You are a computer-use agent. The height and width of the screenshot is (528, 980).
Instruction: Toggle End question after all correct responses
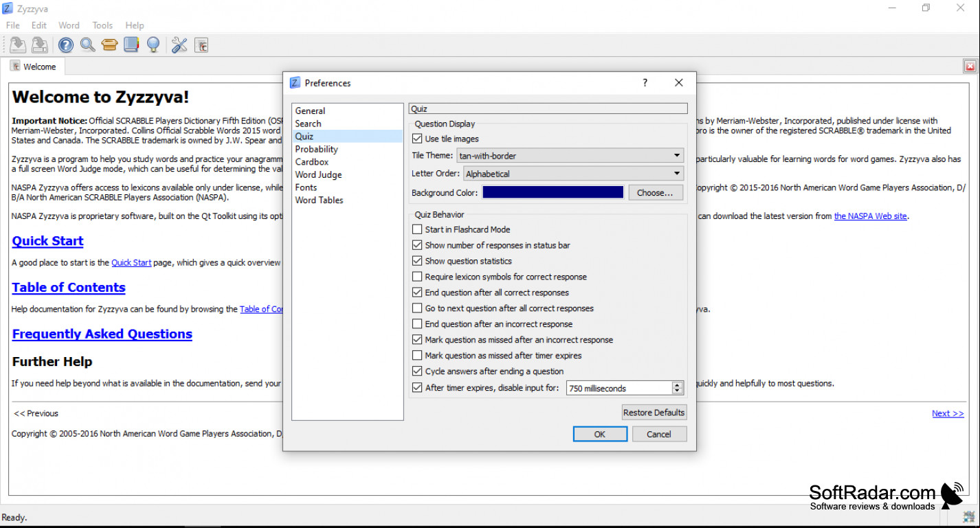click(x=417, y=292)
